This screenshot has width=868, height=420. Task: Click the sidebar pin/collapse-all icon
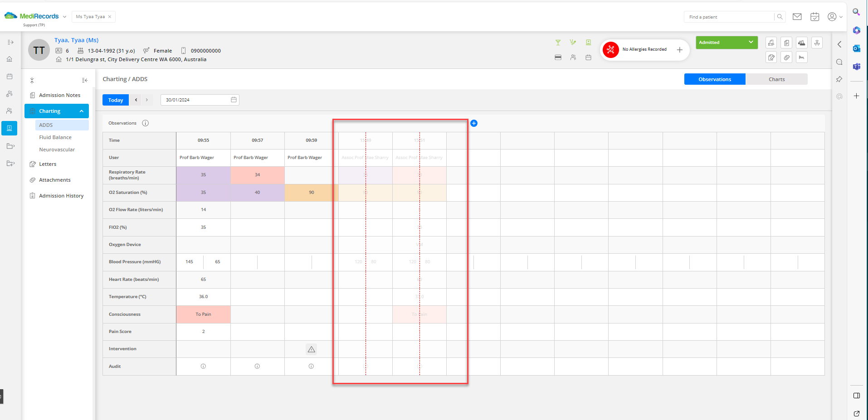coord(32,80)
